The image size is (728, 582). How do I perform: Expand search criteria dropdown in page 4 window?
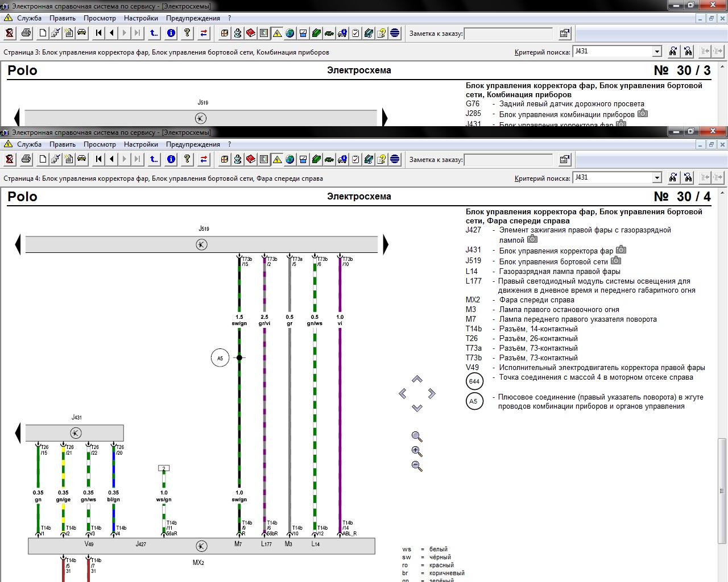point(657,178)
